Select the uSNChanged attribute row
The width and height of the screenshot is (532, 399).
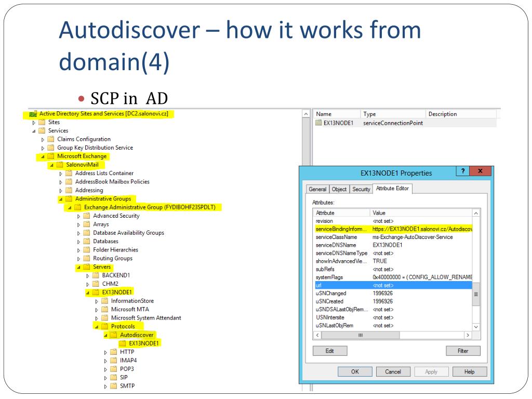[x=394, y=293]
